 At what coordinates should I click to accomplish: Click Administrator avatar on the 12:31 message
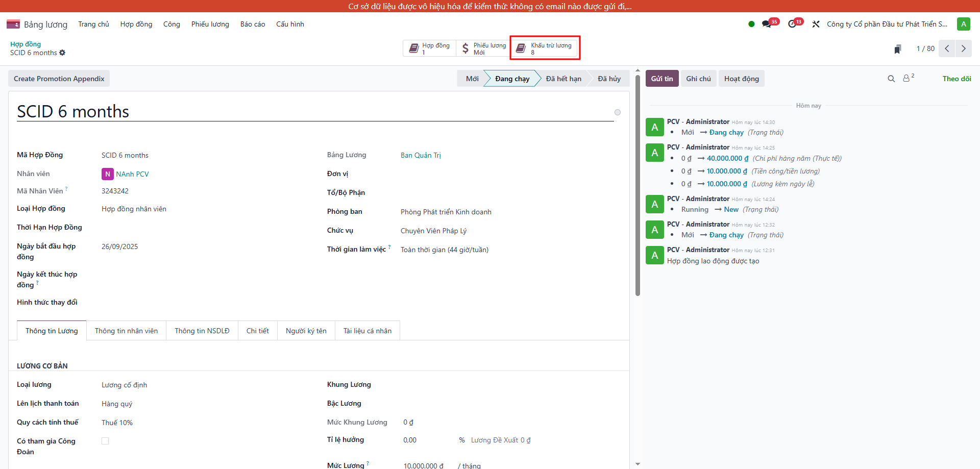(x=655, y=255)
